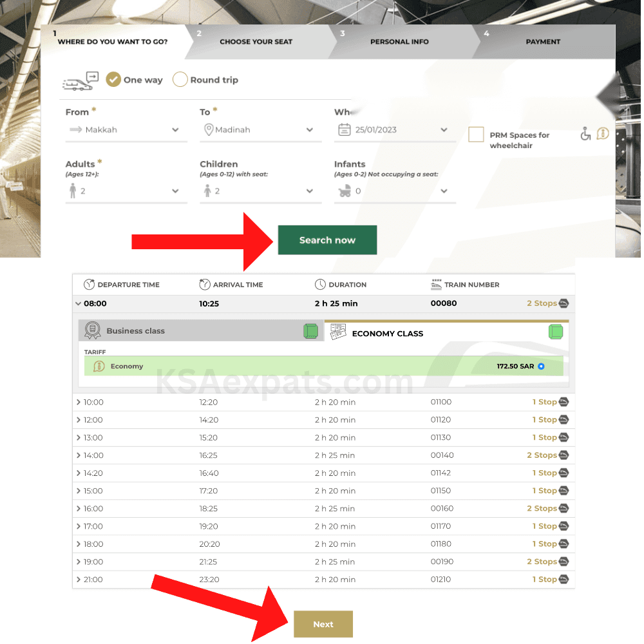Click the child icon in Children field
Image resolution: width=644 pixels, height=644 pixels.
pyautogui.click(x=207, y=191)
